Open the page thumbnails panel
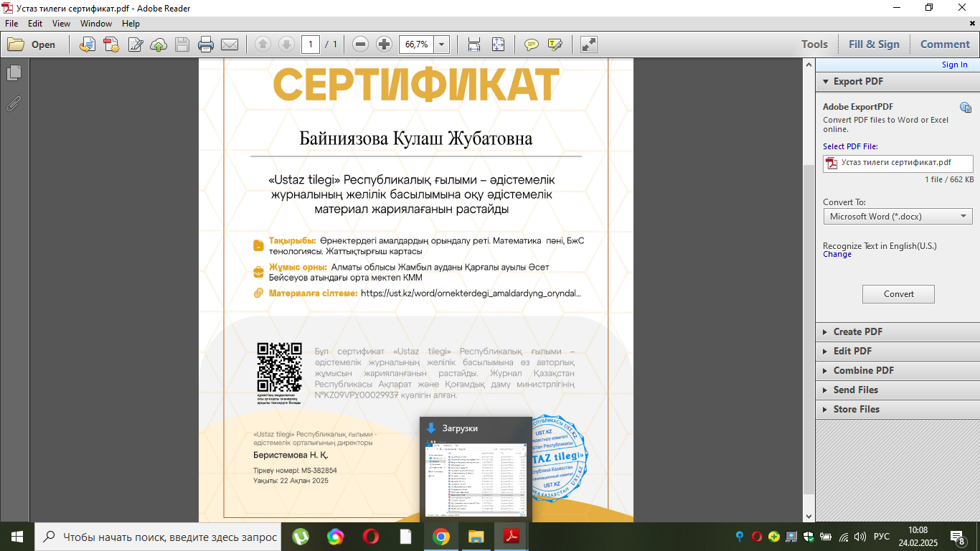Image resolution: width=980 pixels, height=551 pixels. click(14, 73)
